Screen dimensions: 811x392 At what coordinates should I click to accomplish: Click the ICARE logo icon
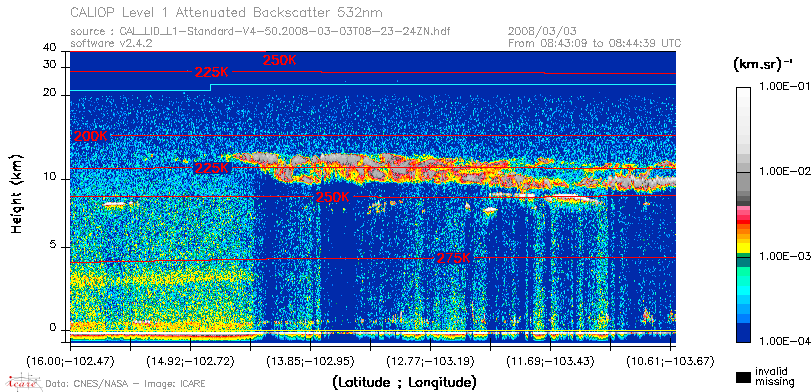[x=23, y=383]
